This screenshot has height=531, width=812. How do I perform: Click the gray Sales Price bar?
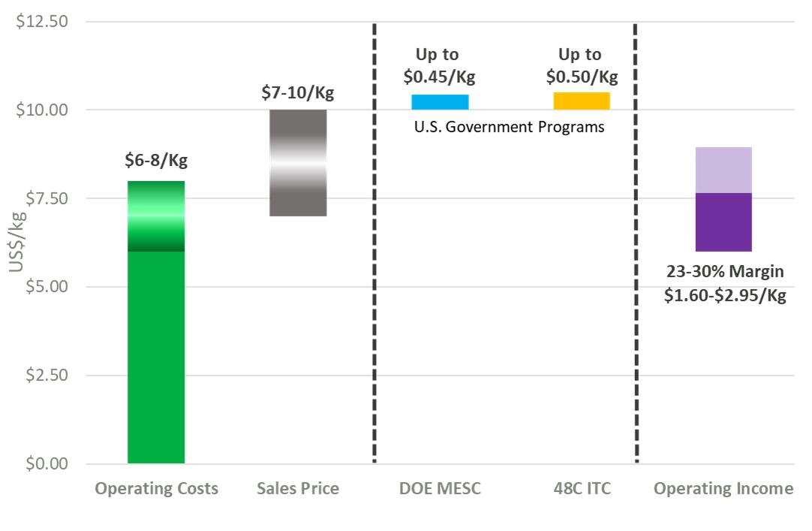(x=298, y=163)
